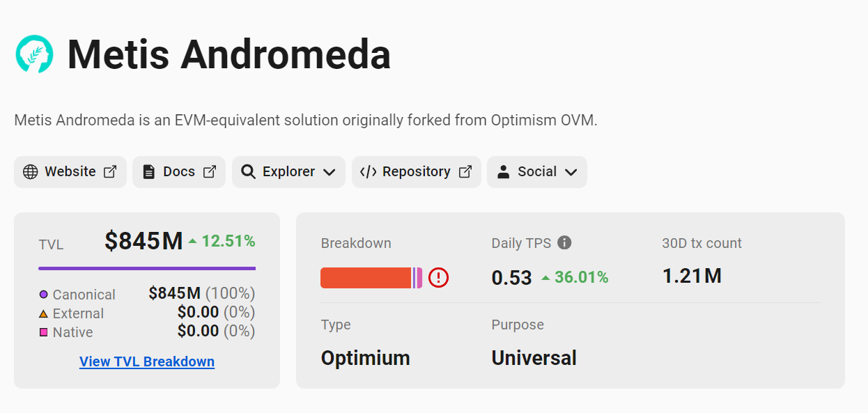This screenshot has height=413, width=868.
Task: Click the globe icon on Website button
Action: pos(31,172)
